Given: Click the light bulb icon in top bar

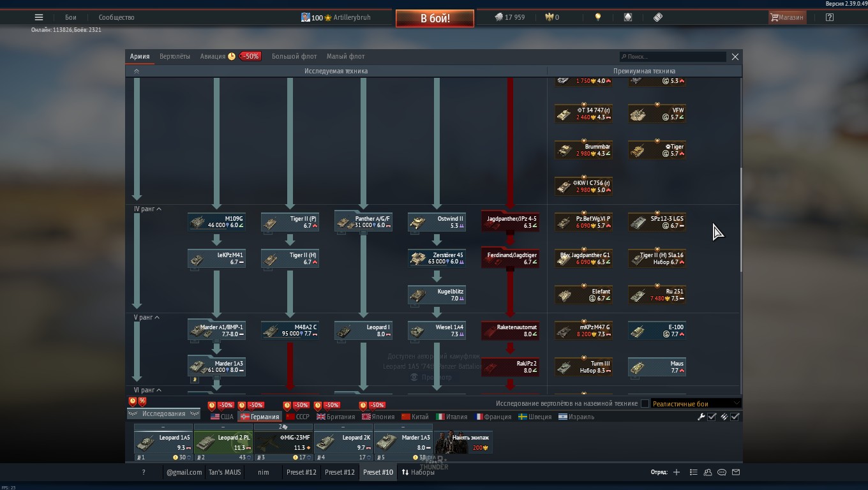Looking at the screenshot, I should [x=598, y=17].
